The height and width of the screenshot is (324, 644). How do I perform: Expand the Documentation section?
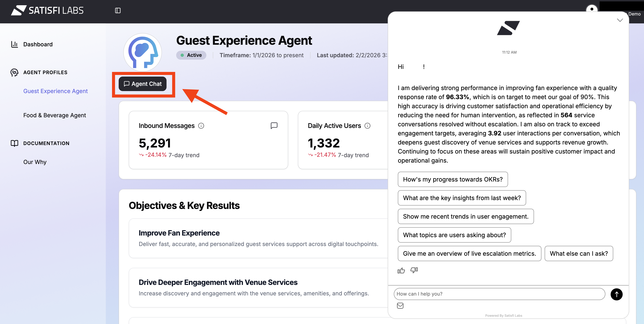pos(46,143)
